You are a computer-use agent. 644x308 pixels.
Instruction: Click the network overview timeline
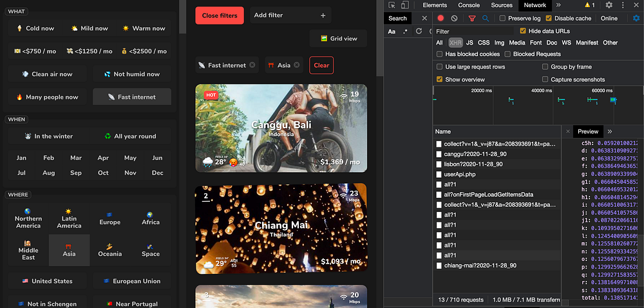pyautogui.click(x=538, y=105)
